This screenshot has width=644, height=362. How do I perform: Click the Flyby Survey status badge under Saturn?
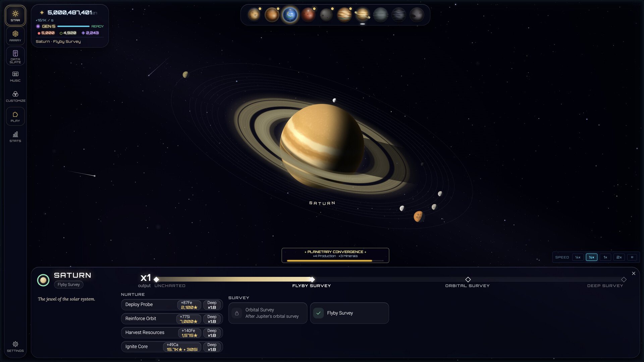pos(69,285)
